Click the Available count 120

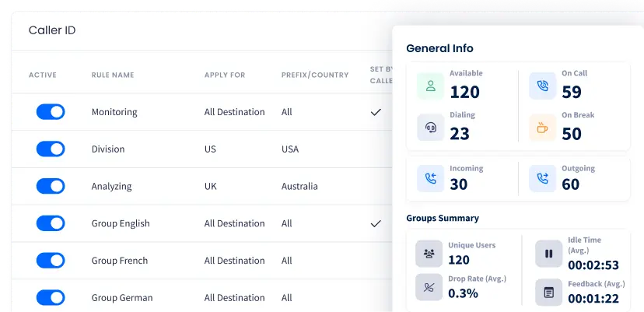464,92
